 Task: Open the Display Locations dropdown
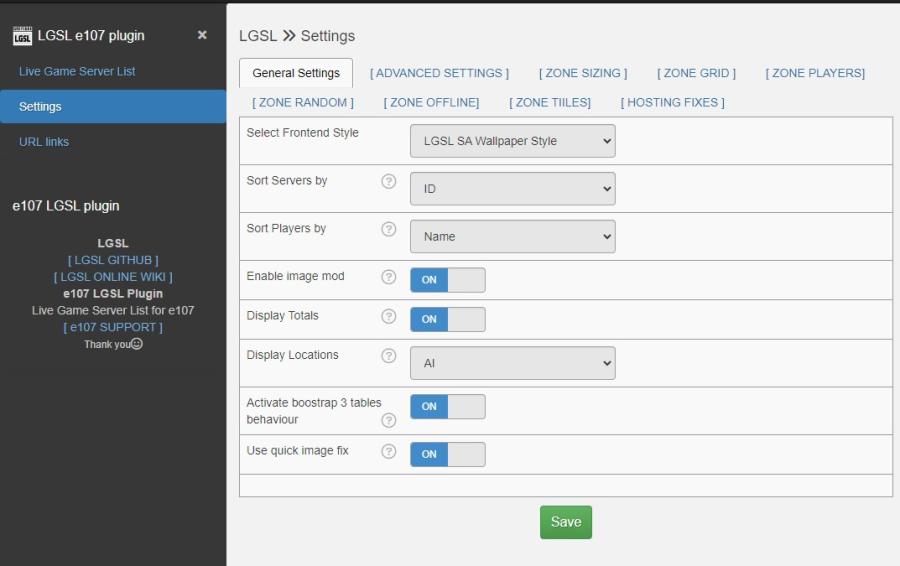[513, 363]
